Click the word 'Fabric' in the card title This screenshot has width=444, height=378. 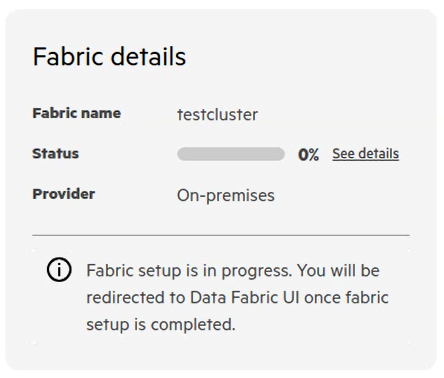tap(68, 56)
